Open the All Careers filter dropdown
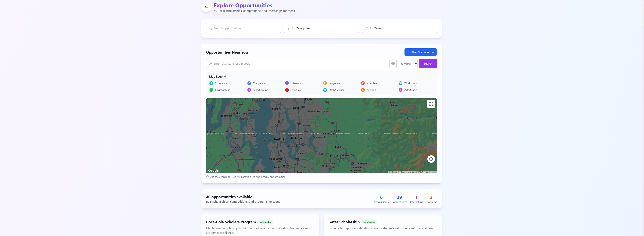644x236 pixels. tap(399, 28)
